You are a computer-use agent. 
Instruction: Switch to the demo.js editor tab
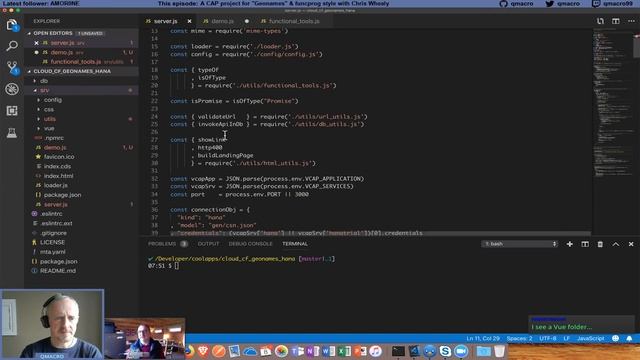coord(222,21)
